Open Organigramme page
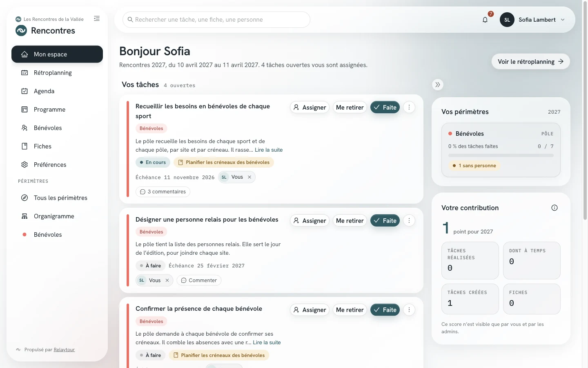Image resolution: width=588 pixels, height=368 pixels. point(57,216)
